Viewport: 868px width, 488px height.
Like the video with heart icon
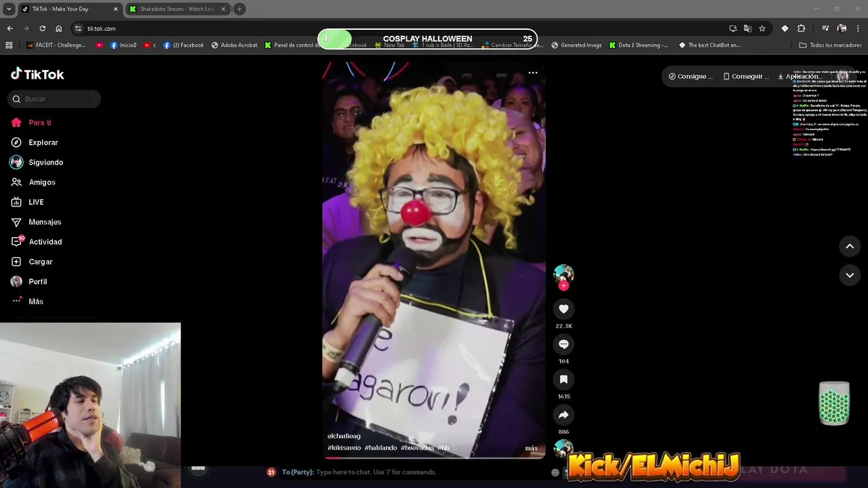pos(564,309)
